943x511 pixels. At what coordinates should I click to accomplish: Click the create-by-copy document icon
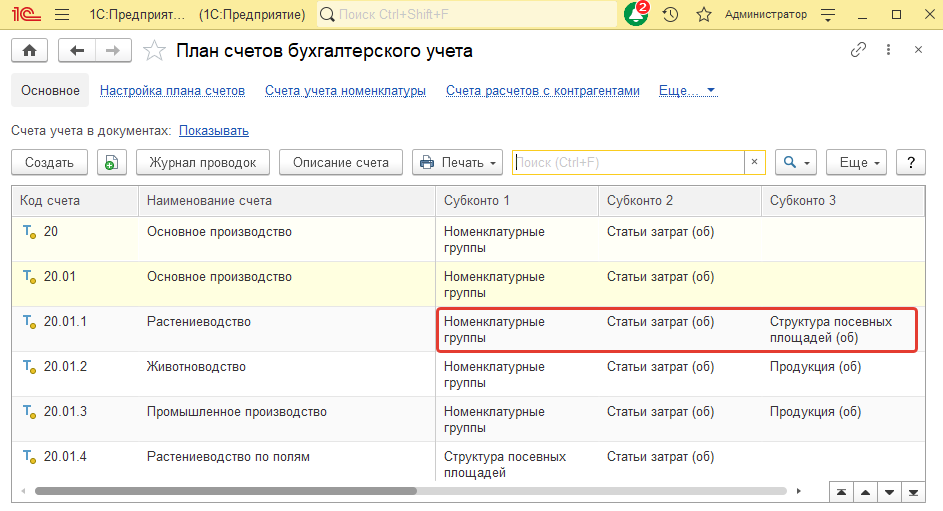tap(111, 163)
